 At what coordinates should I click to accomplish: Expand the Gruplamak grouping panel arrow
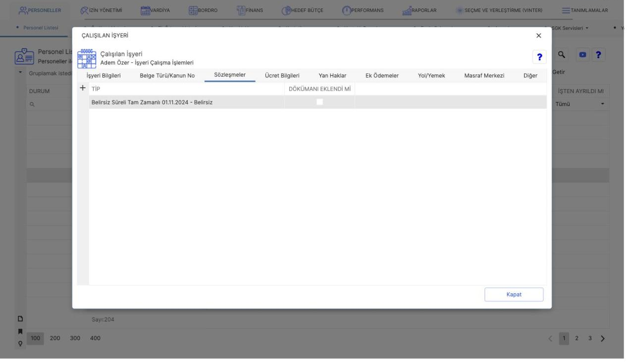[21, 73]
